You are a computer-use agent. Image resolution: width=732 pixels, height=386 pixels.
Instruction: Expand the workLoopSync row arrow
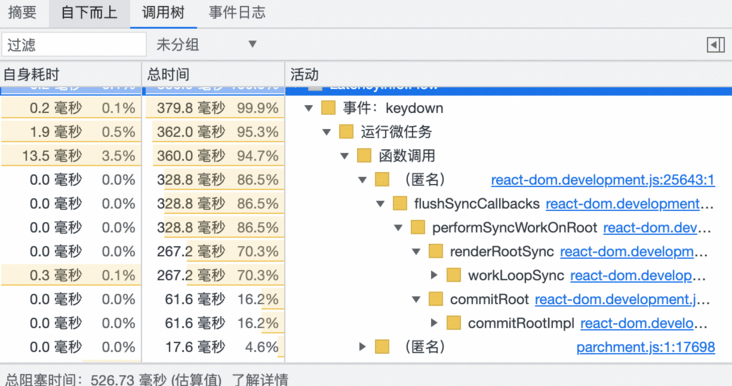434,275
